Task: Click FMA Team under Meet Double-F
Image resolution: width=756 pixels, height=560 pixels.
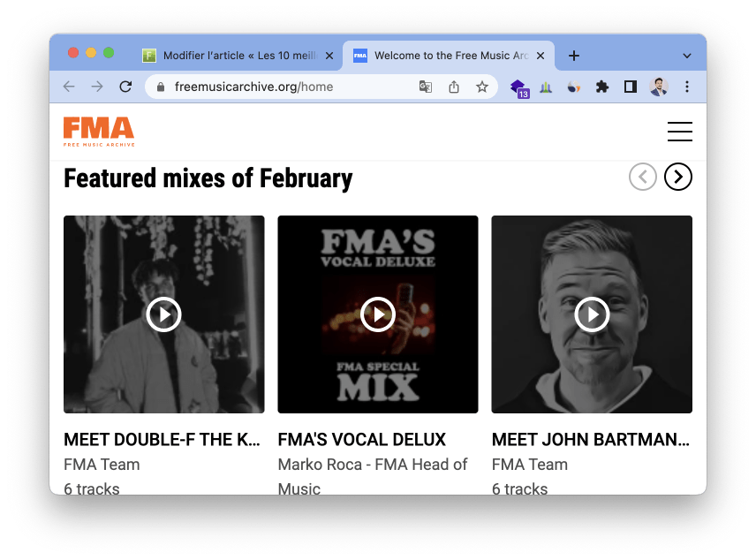Action: pos(102,465)
